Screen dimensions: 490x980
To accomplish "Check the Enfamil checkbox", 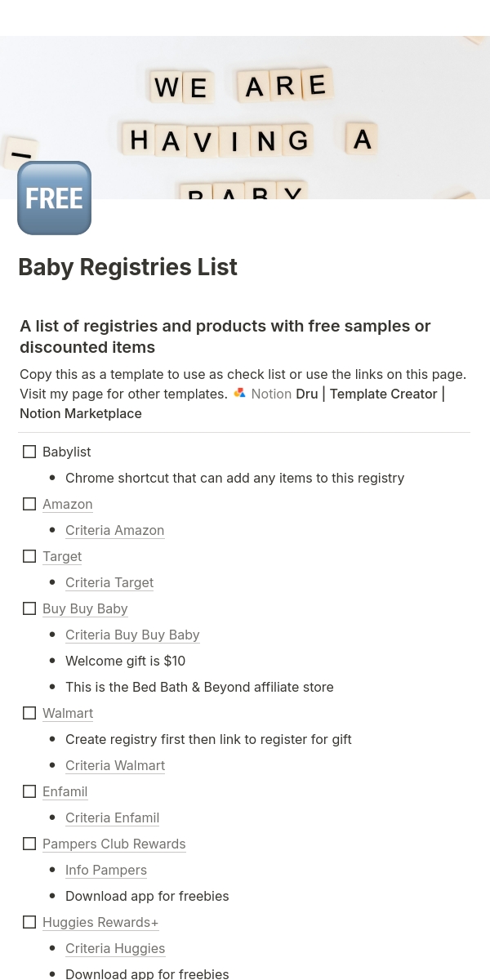I will (29, 791).
